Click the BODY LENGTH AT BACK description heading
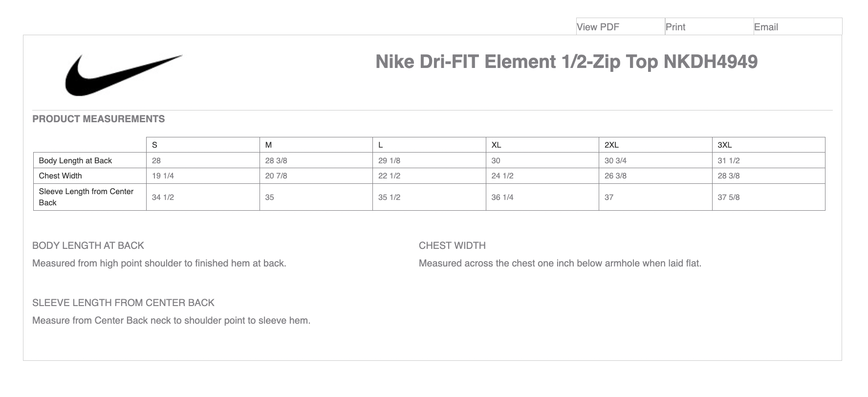 [x=88, y=245]
